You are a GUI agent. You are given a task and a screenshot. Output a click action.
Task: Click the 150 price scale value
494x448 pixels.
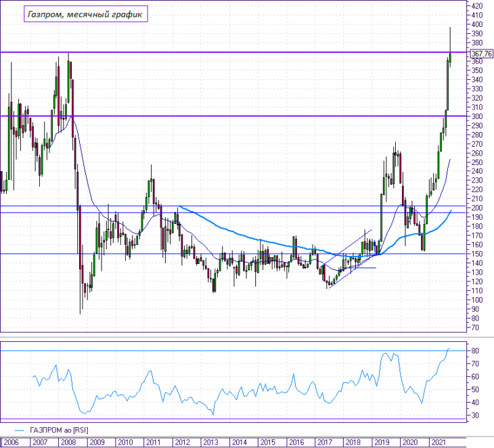[x=477, y=254]
